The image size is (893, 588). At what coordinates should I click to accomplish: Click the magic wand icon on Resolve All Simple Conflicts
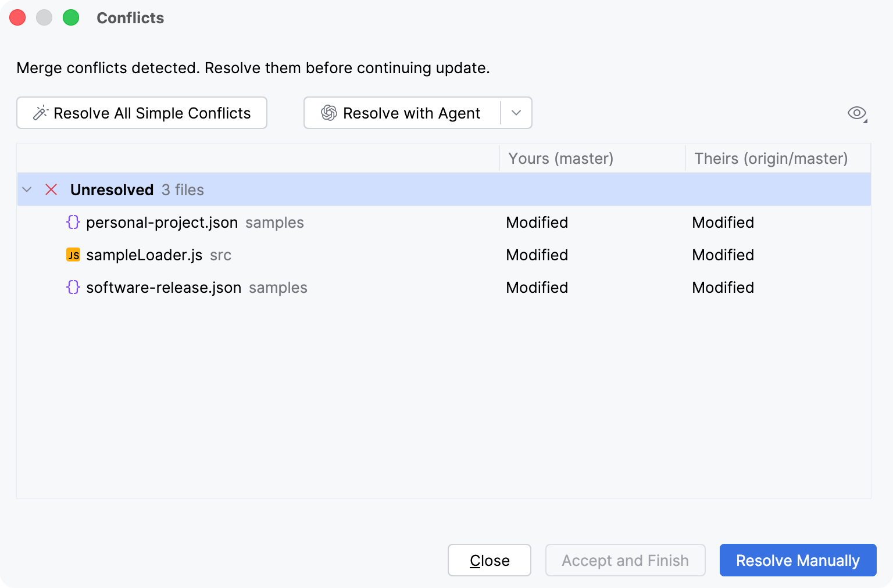(40, 113)
